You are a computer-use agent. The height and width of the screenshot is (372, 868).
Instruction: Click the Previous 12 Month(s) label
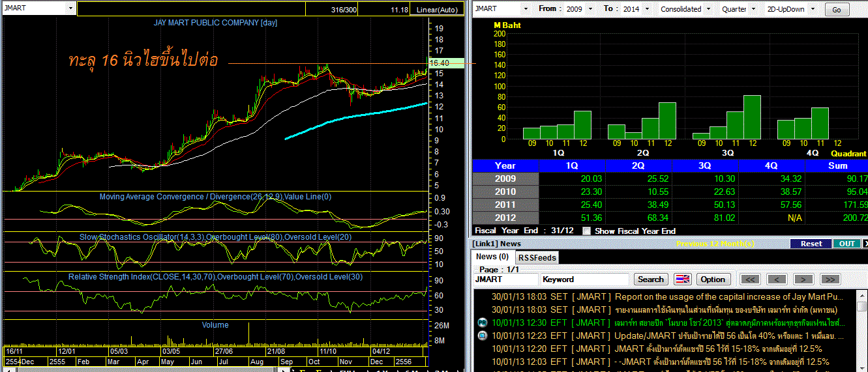pos(715,244)
